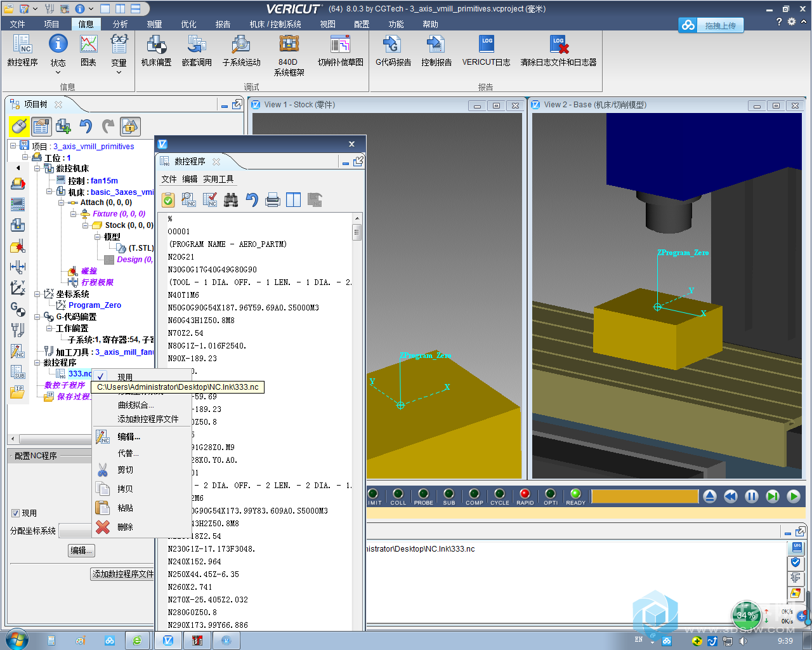812x650 pixels.
Task: Open the 分配坐标系统 combo box
Action: [x=75, y=531]
